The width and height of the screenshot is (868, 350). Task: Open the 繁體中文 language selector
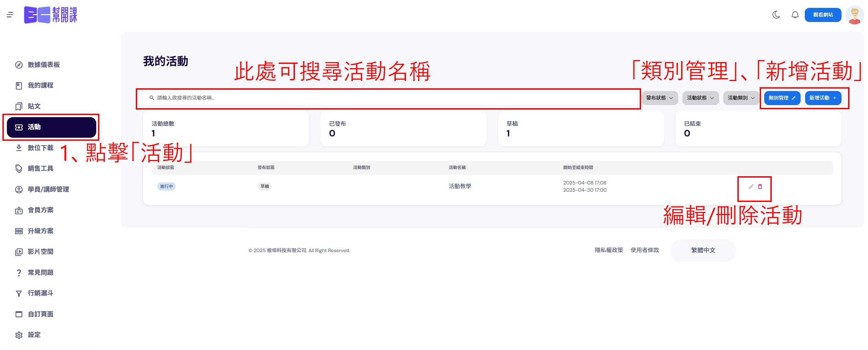click(703, 250)
